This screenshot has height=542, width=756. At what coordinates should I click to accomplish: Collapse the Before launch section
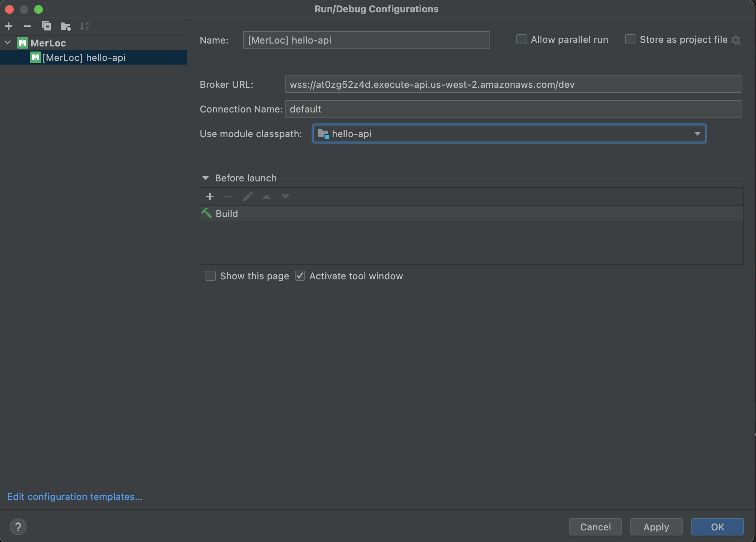click(206, 178)
